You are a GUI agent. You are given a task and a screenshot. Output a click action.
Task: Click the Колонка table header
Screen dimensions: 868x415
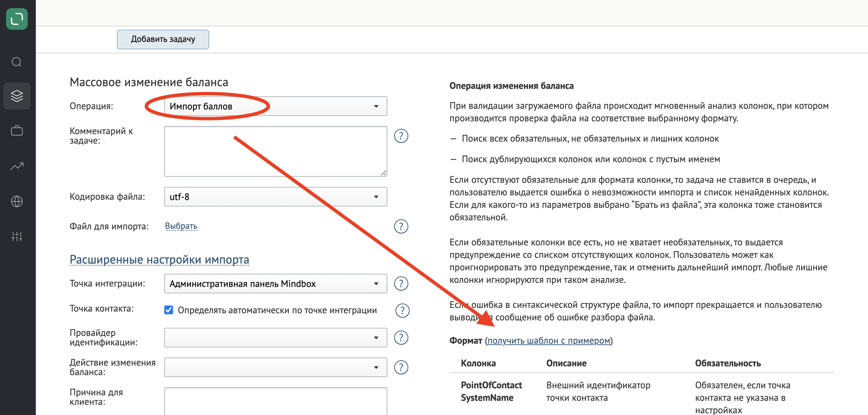478,363
